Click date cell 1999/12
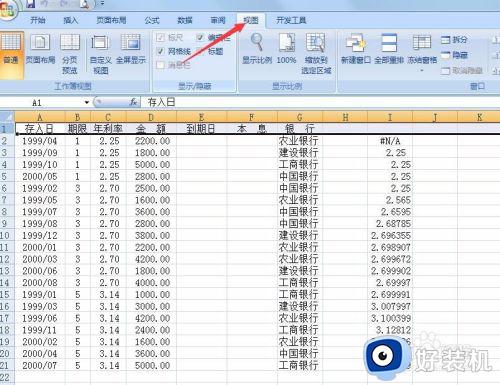 [40, 235]
